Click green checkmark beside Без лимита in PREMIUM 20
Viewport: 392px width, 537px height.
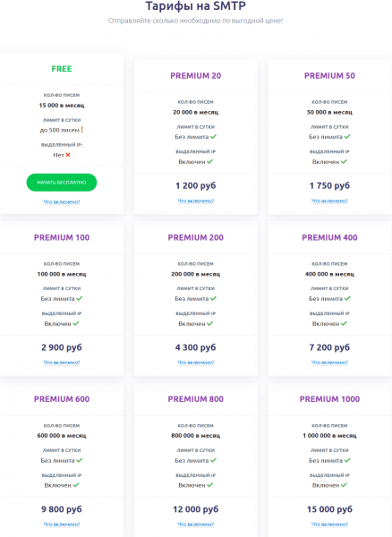pyautogui.click(x=213, y=137)
